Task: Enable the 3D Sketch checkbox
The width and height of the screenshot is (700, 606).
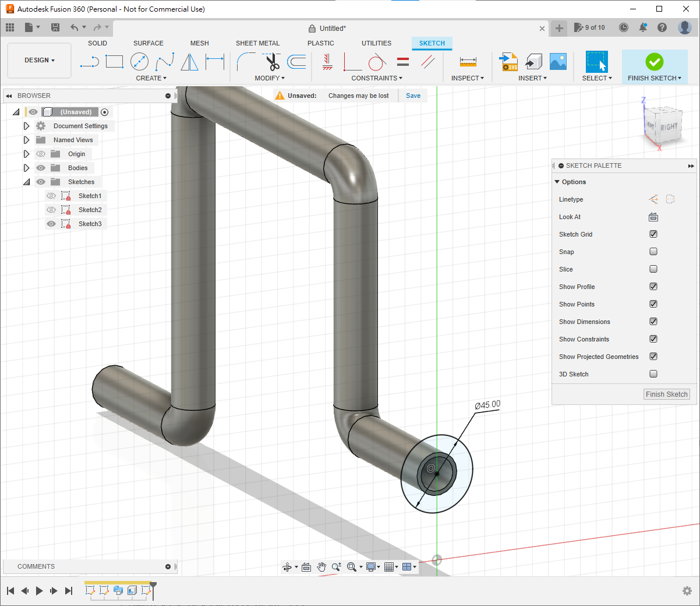Action: (653, 374)
